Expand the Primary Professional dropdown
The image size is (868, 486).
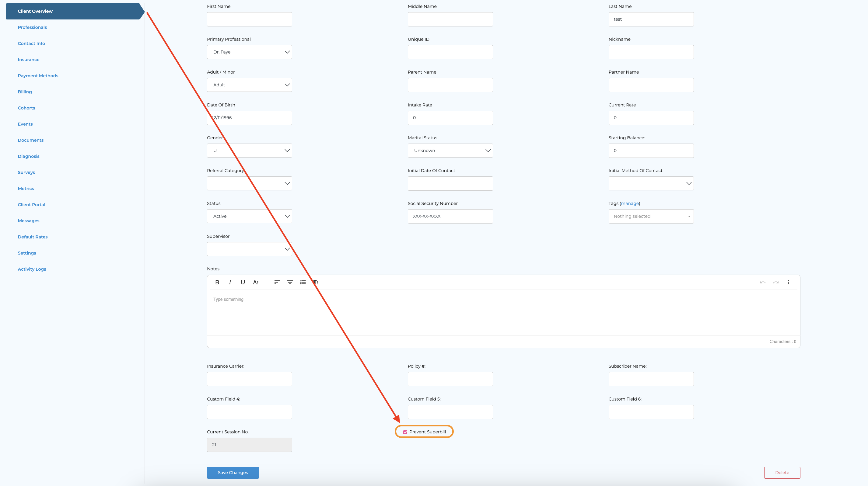coord(249,52)
